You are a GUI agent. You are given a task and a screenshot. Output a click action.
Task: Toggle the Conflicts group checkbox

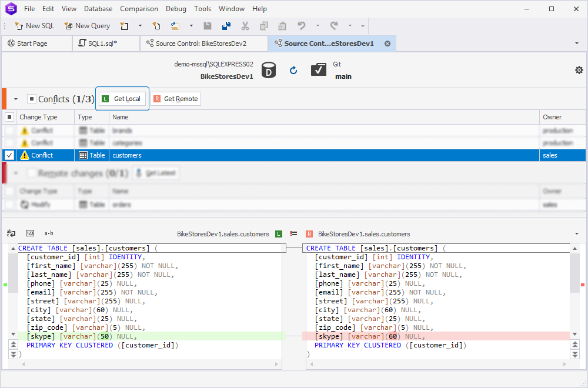point(32,99)
